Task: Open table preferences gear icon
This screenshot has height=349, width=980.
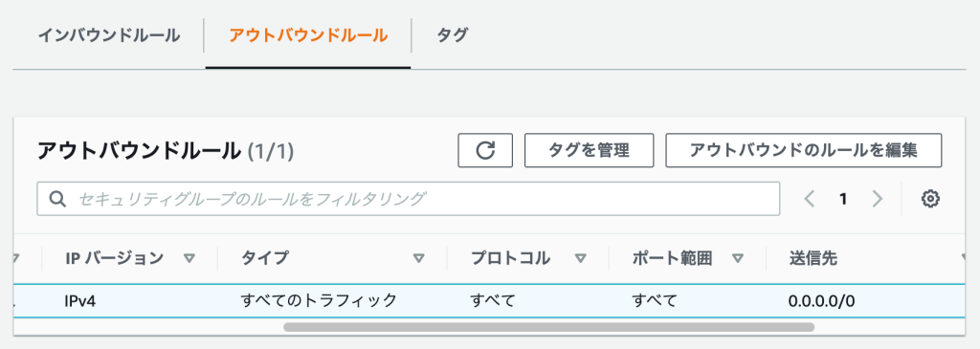Action: 930,199
